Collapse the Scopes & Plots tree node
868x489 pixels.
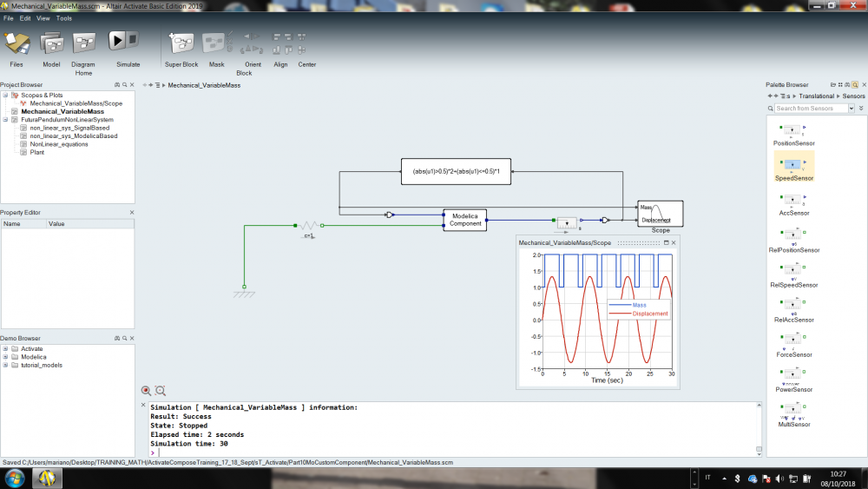click(5, 96)
